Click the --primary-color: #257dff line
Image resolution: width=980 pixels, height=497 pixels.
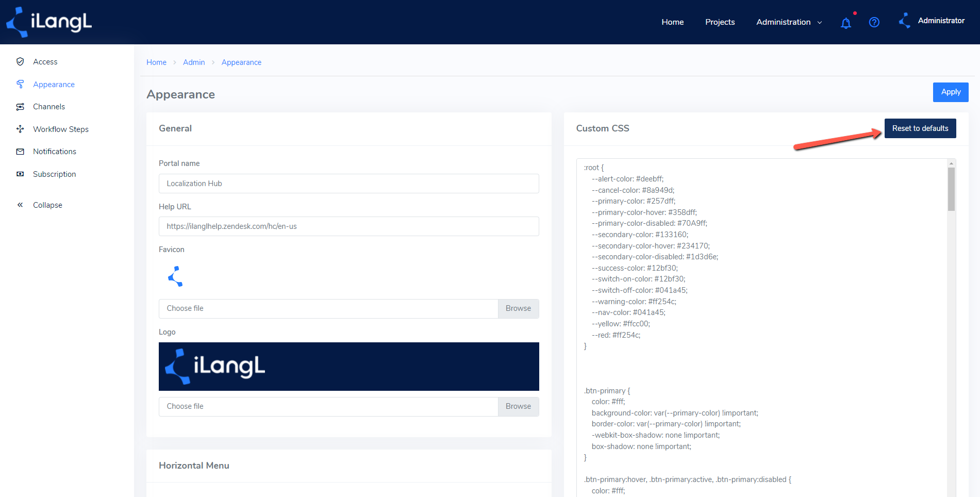pos(634,201)
